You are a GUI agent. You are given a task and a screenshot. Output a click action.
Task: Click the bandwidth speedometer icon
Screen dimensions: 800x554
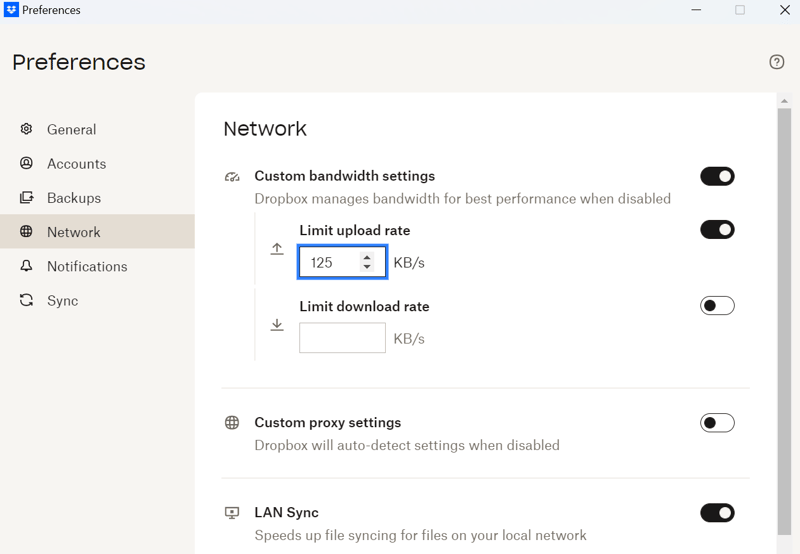(x=232, y=177)
